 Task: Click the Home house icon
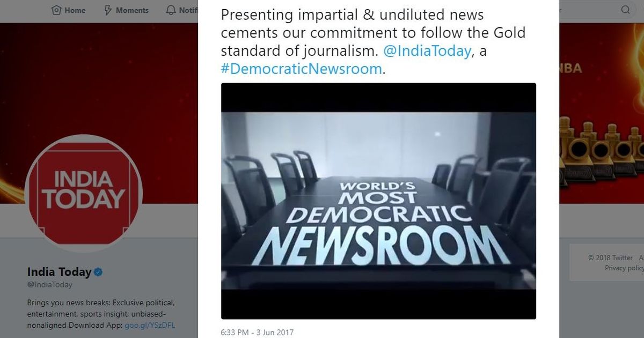(x=56, y=10)
